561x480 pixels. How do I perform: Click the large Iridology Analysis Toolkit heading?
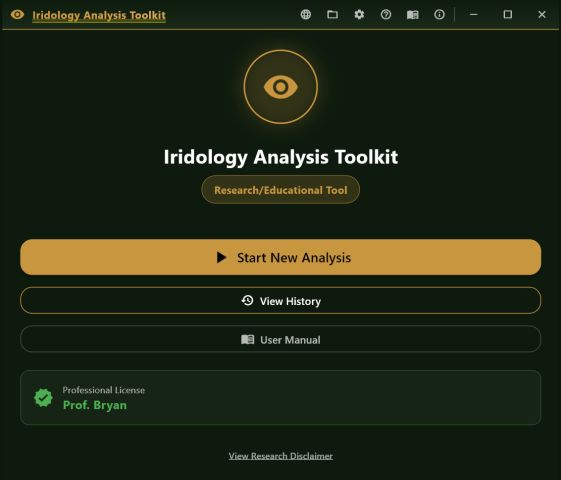[x=281, y=157]
